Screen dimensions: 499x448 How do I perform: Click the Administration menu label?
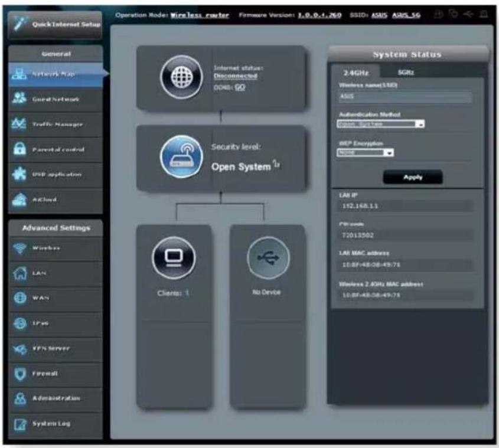tap(56, 398)
